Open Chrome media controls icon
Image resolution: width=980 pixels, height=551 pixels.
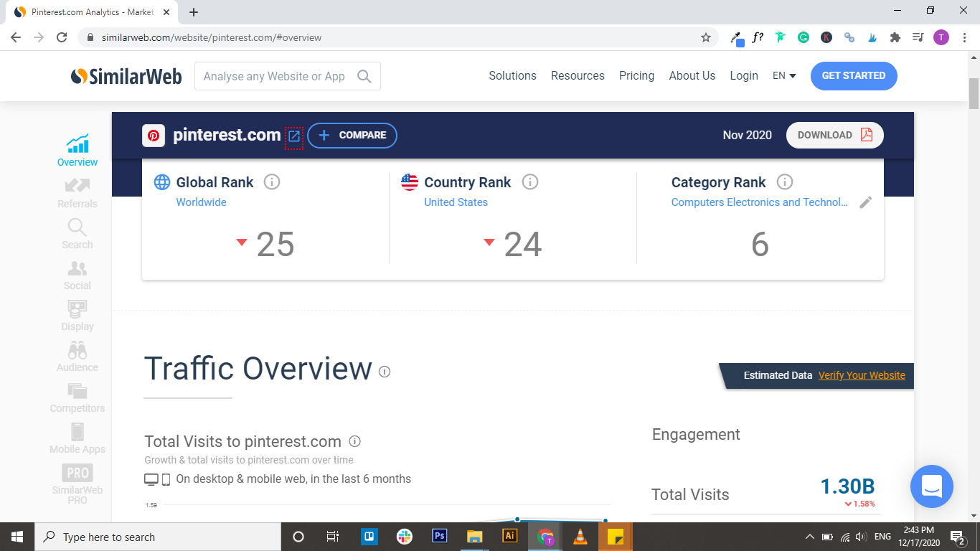[x=918, y=37]
